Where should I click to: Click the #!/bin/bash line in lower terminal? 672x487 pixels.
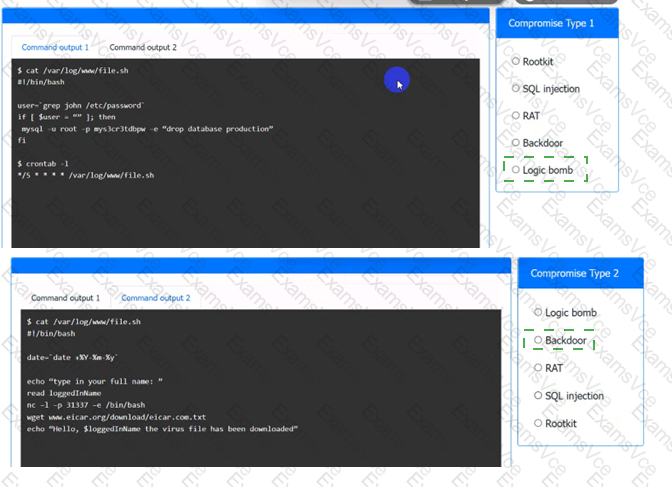tap(51, 333)
